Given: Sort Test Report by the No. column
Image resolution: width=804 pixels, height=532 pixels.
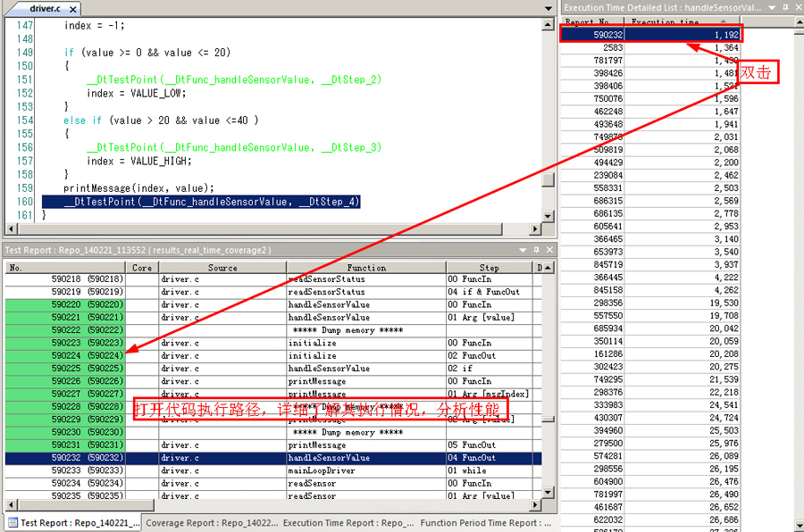Looking at the screenshot, I should pos(65,268).
